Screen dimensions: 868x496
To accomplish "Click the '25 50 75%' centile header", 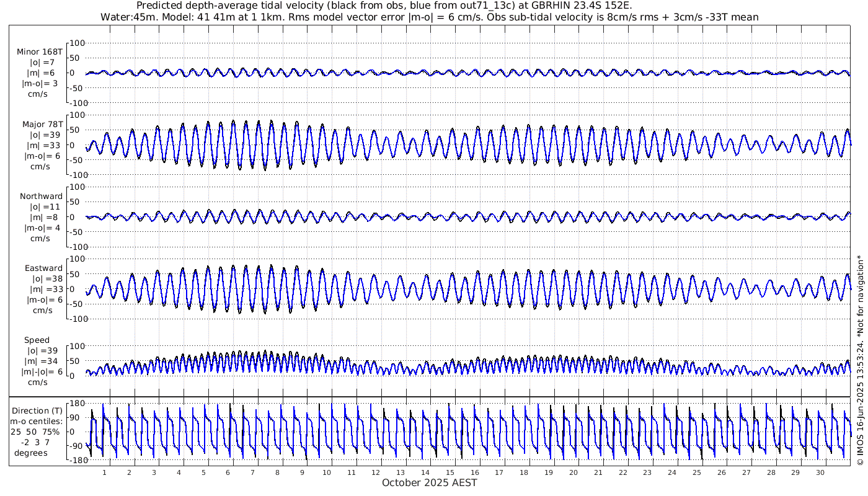I will [x=38, y=432].
